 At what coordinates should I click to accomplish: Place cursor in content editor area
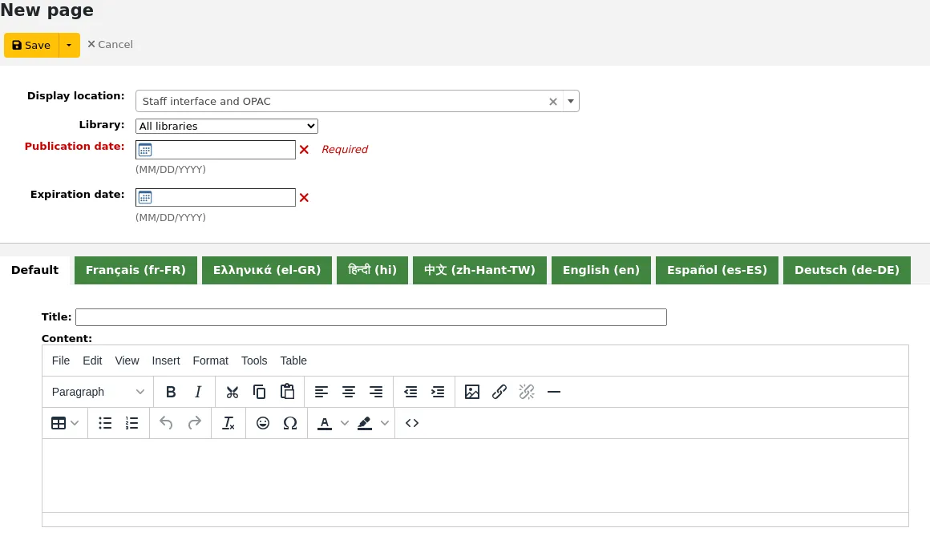pyautogui.click(x=475, y=475)
